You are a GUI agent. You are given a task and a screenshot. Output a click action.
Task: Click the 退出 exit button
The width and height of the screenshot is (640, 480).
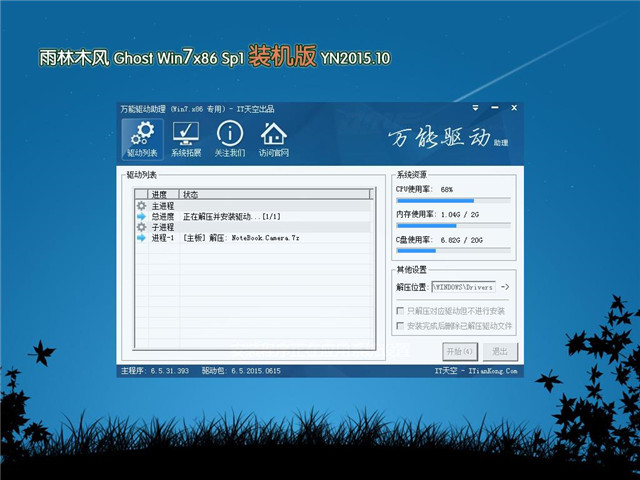pyautogui.click(x=500, y=351)
